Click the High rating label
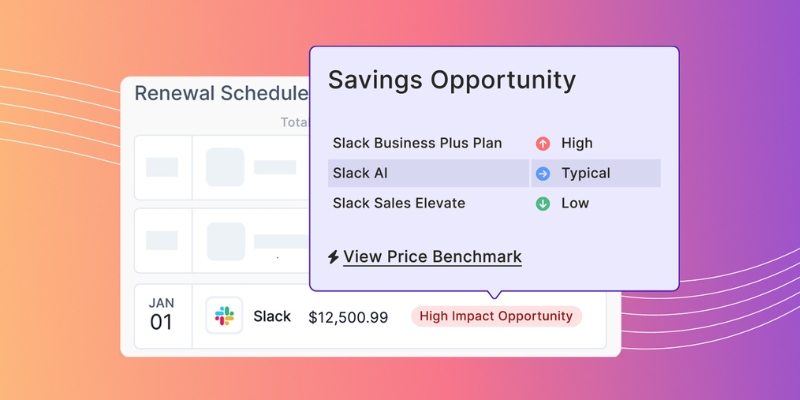The image size is (800, 400). [577, 143]
